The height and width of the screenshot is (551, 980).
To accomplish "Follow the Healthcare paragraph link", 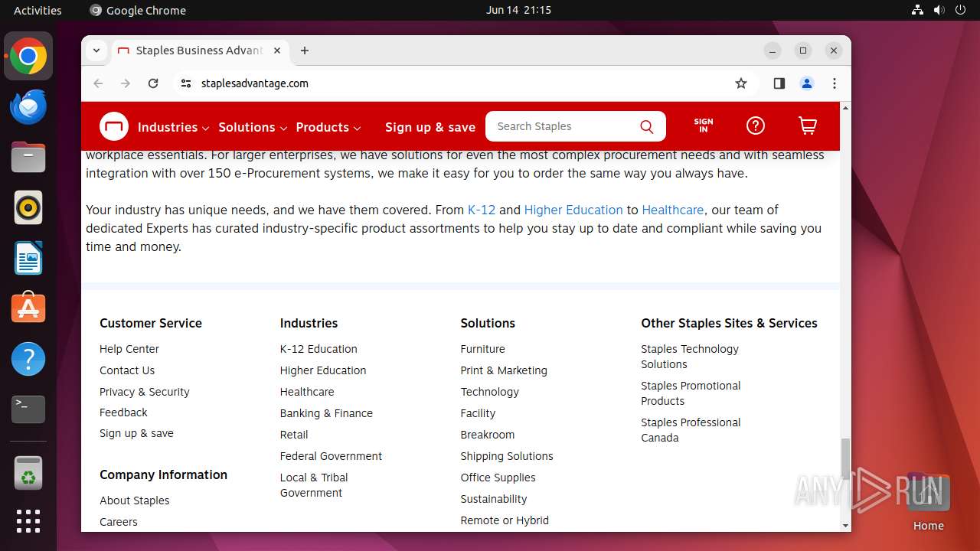I will click(x=673, y=210).
